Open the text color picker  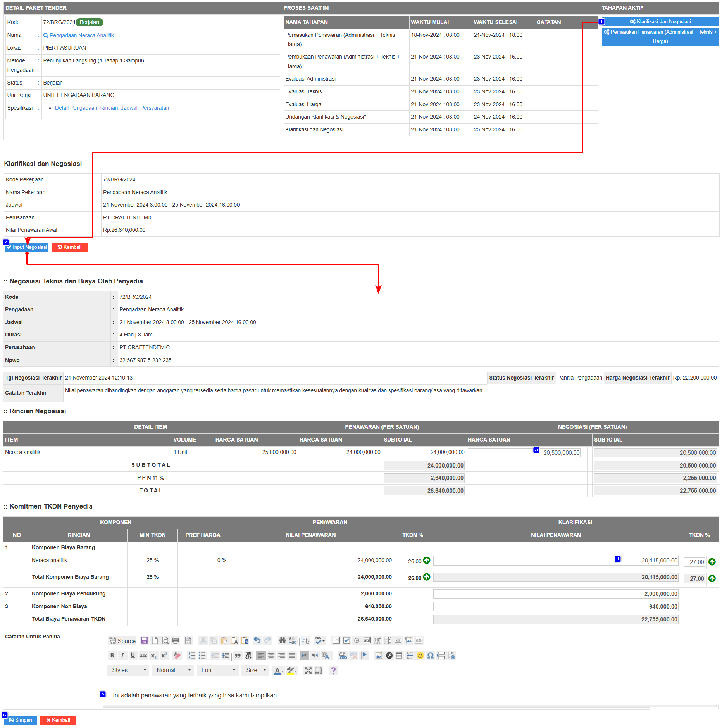point(277,671)
